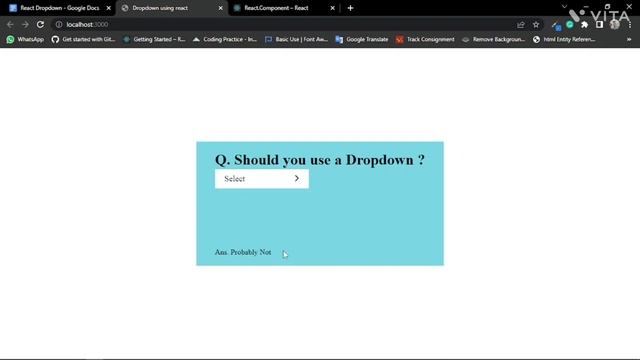Open the Grammarly extension icon
The width and height of the screenshot is (640, 360).
point(570,25)
